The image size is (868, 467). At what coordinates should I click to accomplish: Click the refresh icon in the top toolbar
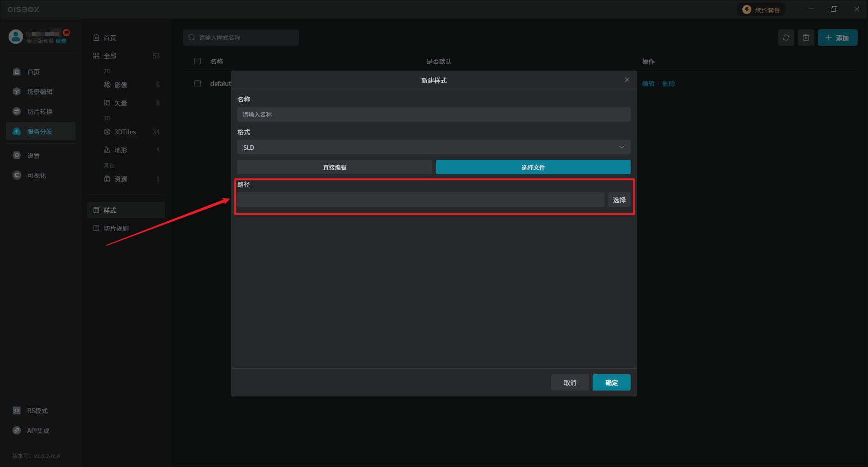pos(786,38)
